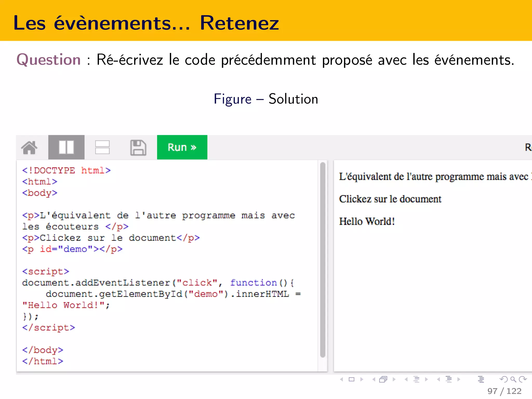The image size is (532, 399).
Task: Click the single slide rectangle navigation icon
Action: [x=351, y=380]
